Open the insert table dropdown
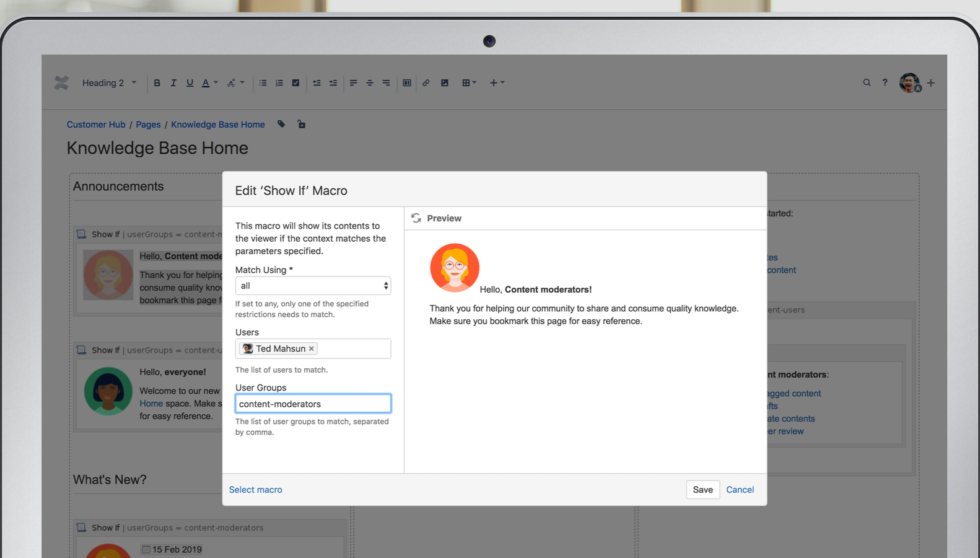Image resolution: width=980 pixels, height=558 pixels. point(469,83)
